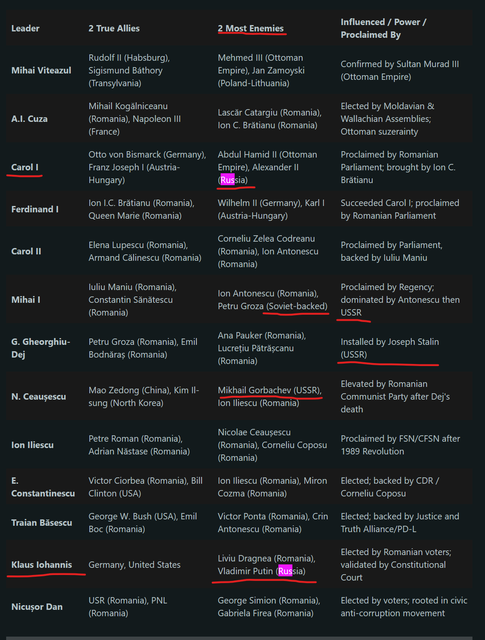Select the underlined Carol I leader name
The width and height of the screenshot is (485, 640).
(25, 167)
